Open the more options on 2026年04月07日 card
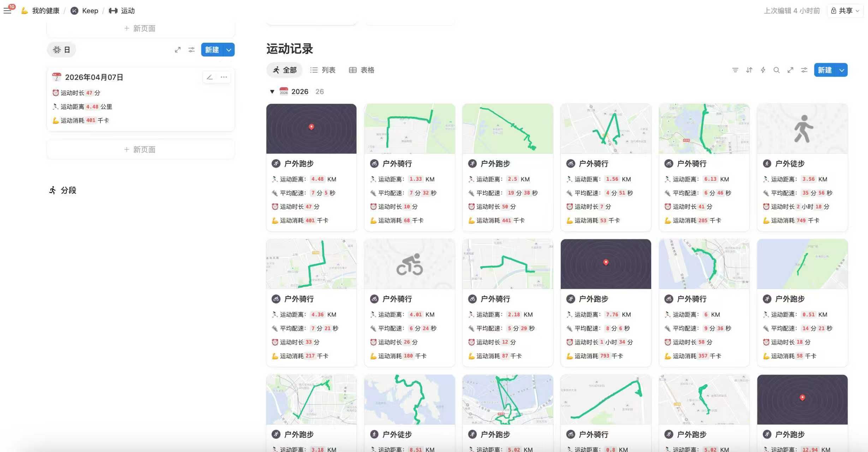Viewport: 868px width, 452px height. [x=224, y=77]
